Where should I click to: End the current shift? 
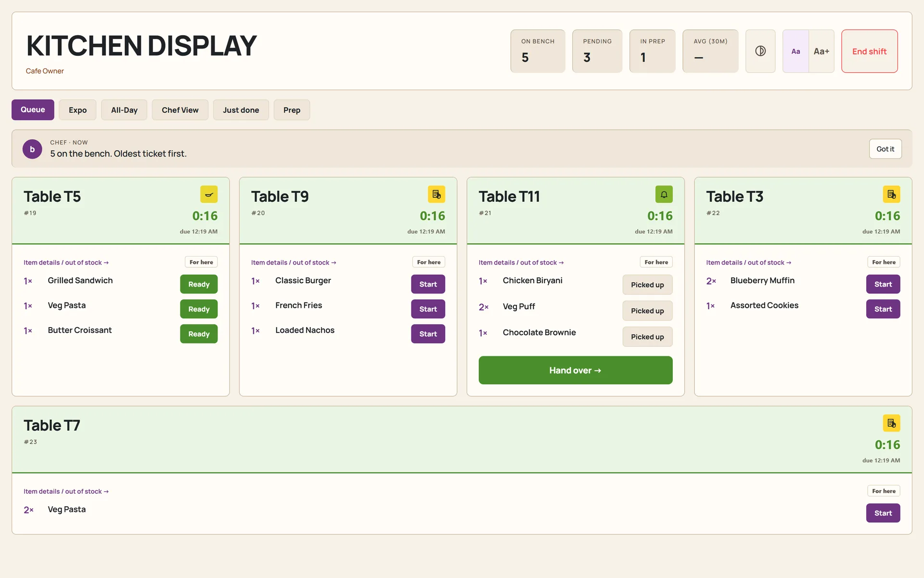tap(869, 51)
